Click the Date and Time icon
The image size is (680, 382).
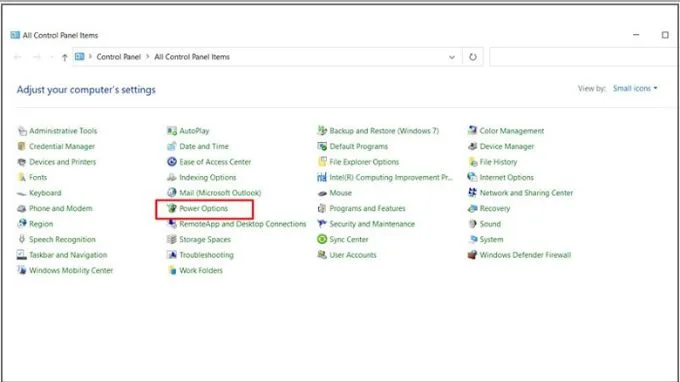click(172, 147)
